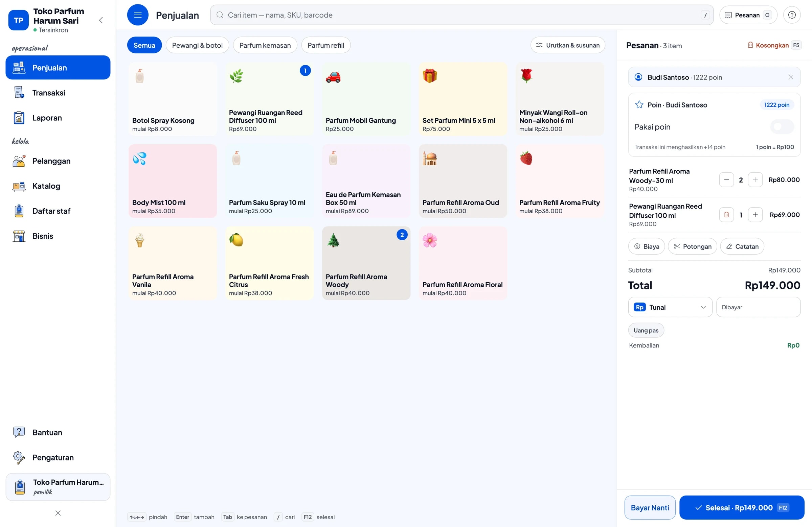
Task: Open the help question mark icon
Action: 791,15
